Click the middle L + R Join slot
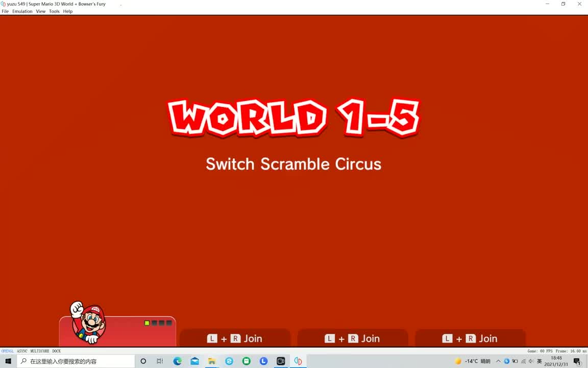The height and width of the screenshot is (368, 588). (353, 338)
